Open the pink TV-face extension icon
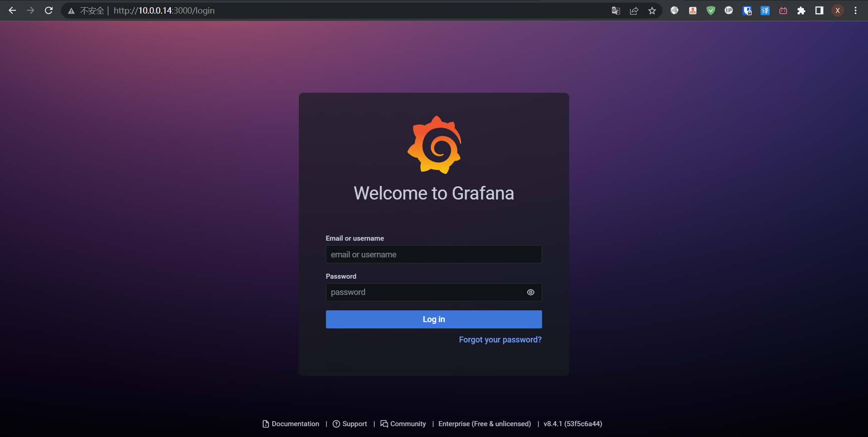 [x=783, y=10]
